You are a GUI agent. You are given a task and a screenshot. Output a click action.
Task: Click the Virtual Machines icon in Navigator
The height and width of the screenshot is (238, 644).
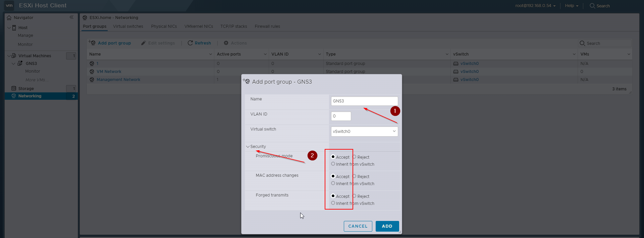(14, 56)
